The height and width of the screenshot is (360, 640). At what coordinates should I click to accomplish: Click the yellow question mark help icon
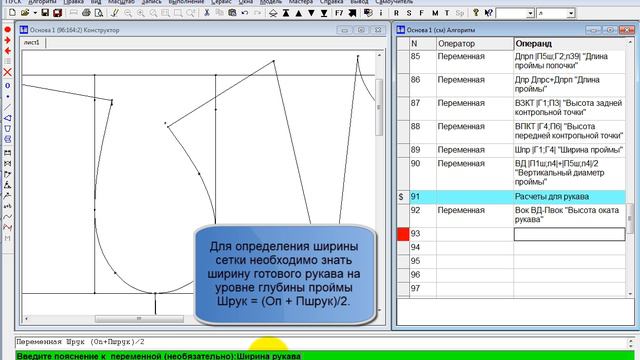(476, 13)
